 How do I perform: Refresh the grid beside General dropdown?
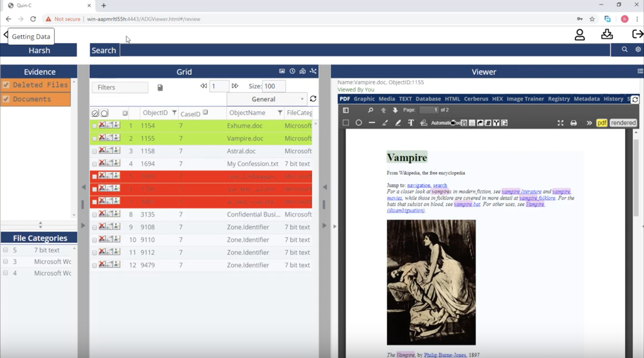click(x=313, y=99)
